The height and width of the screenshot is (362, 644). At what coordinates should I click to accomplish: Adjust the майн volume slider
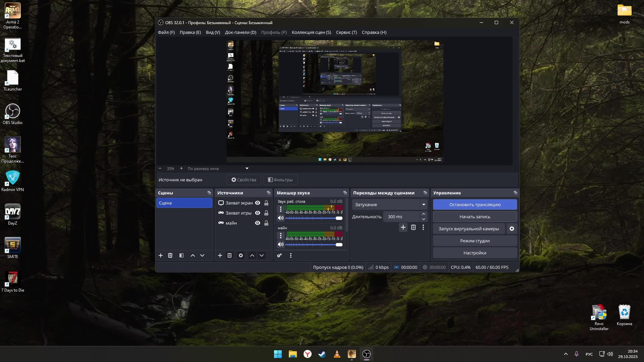(x=339, y=245)
